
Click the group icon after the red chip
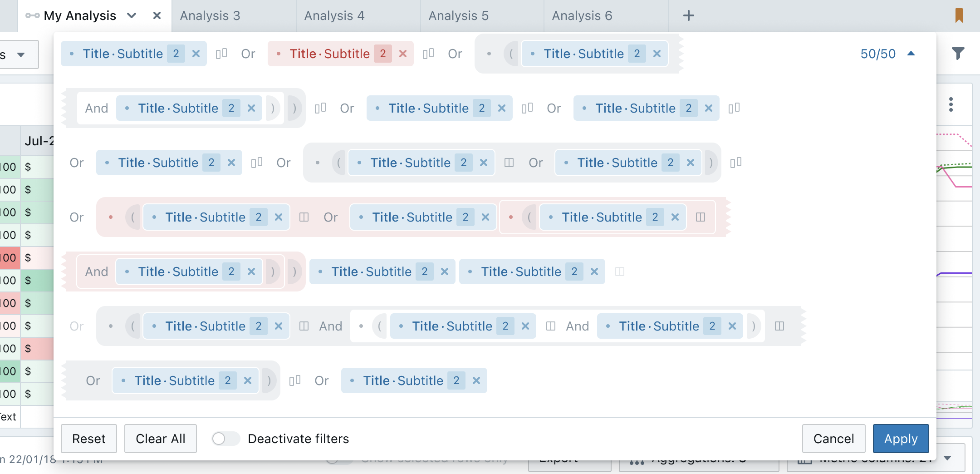coord(428,54)
